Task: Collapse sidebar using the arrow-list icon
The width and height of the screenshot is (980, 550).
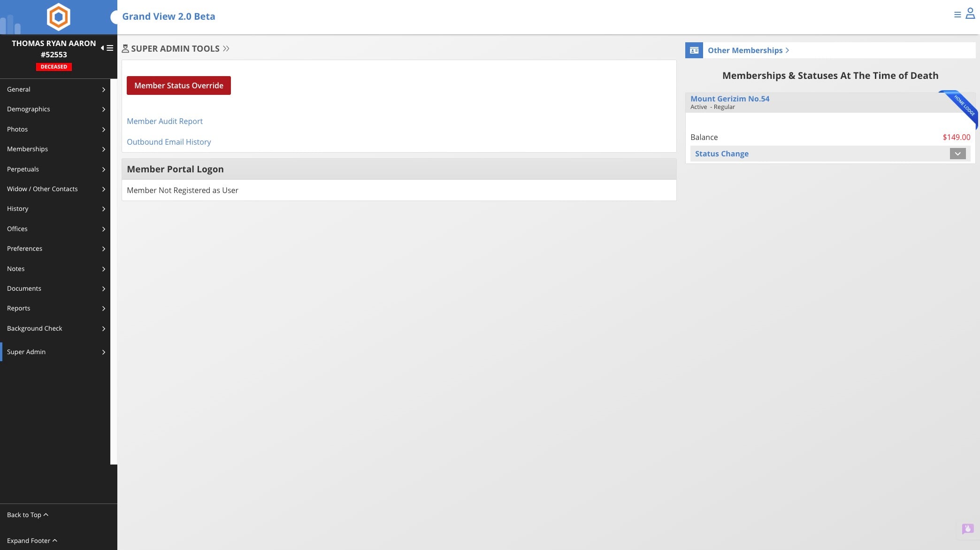Action: point(107,48)
